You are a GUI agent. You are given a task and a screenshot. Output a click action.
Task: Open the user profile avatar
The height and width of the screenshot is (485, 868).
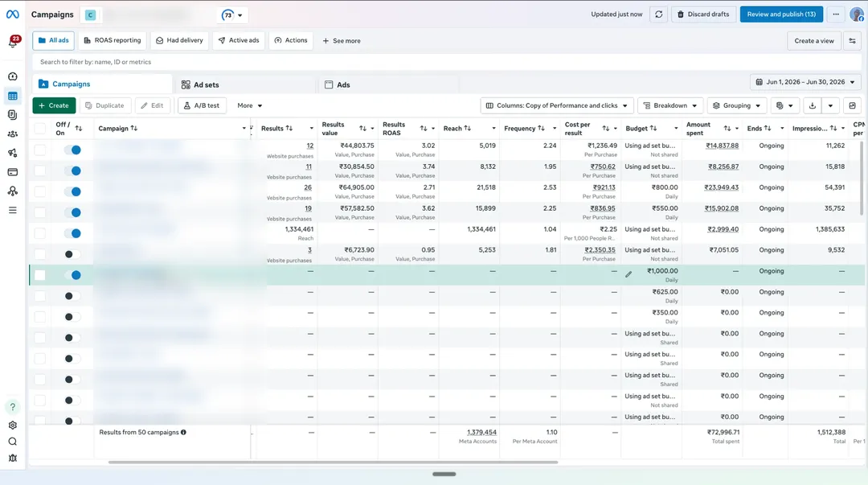857,14
